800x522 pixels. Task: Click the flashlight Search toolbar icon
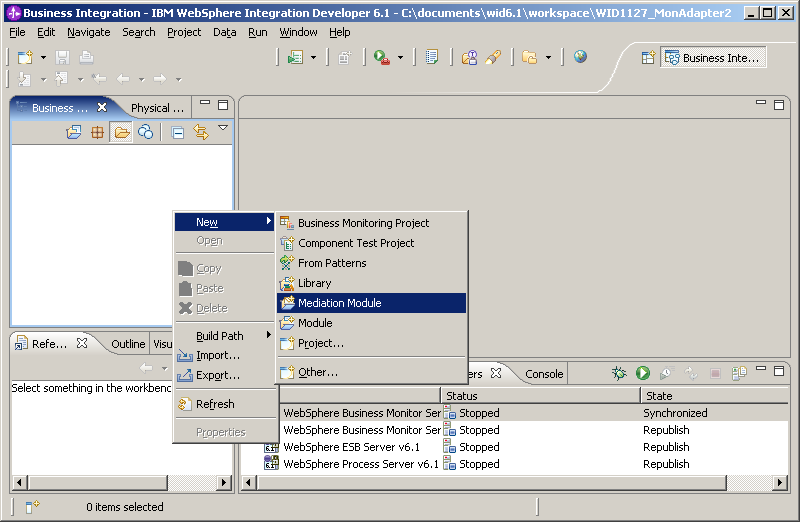[493, 57]
